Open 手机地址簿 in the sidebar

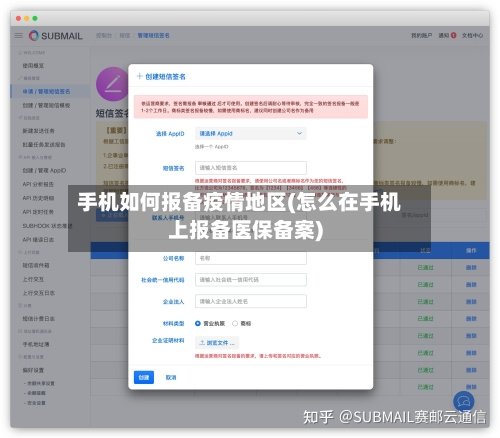(36, 344)
